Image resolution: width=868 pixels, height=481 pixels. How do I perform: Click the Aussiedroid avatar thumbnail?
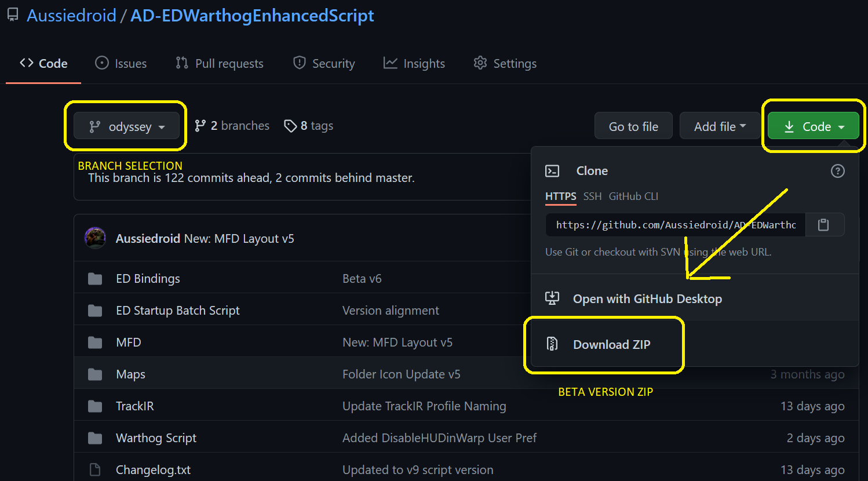(x=95, y=238)
